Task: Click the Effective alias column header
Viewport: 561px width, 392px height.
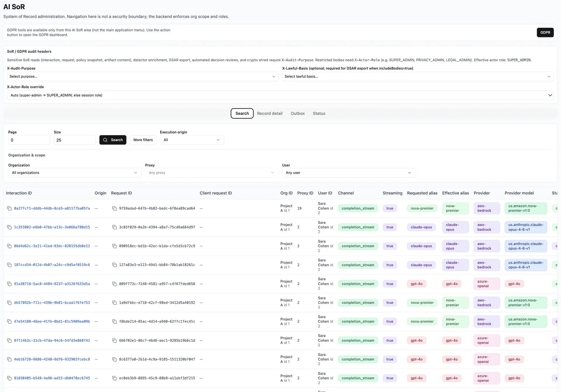Action: [455, 193]
